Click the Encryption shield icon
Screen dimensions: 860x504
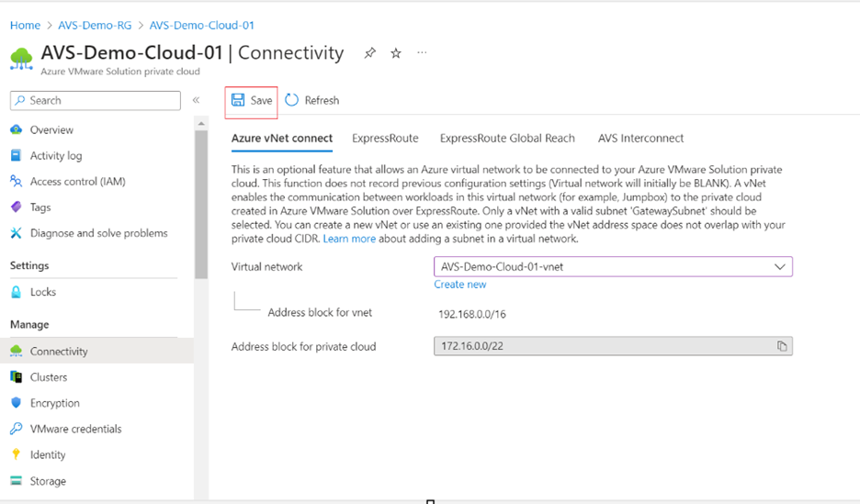click(16, 403)
